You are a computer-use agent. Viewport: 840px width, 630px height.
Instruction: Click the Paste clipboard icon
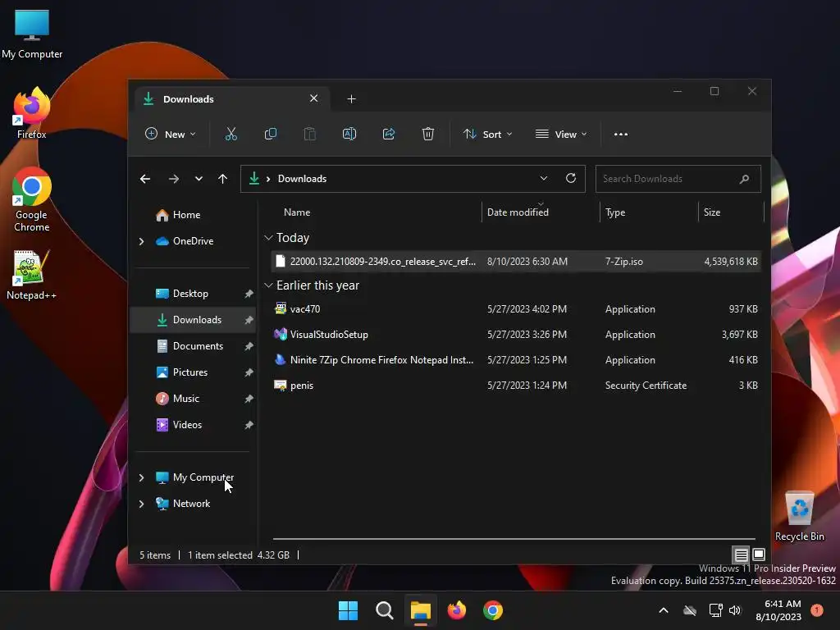tap(309, 134)
